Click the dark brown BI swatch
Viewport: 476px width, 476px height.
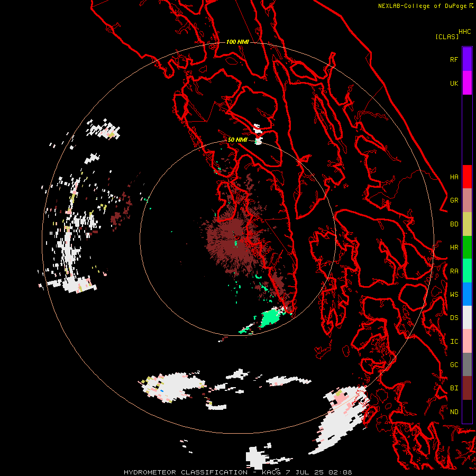467,388
